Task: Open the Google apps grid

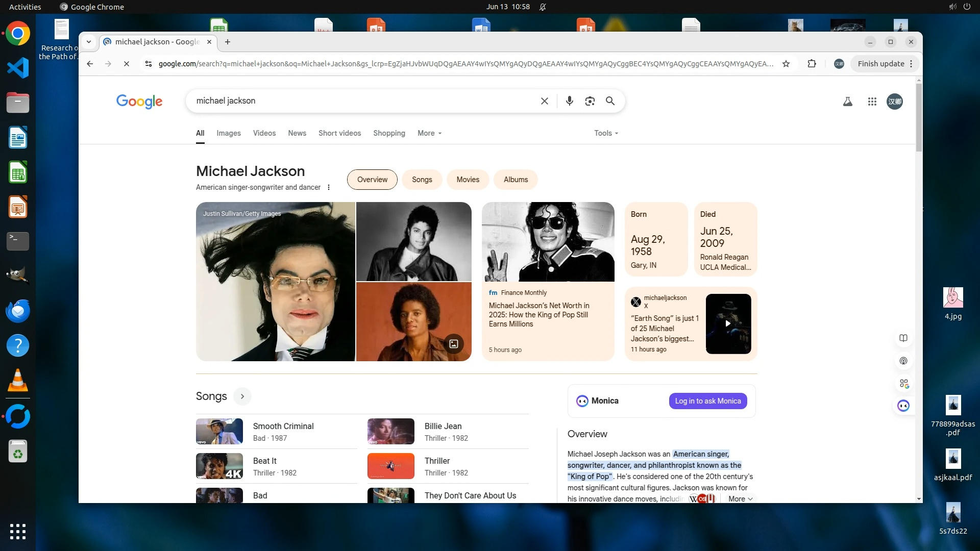Action: [x=872, y=102]
